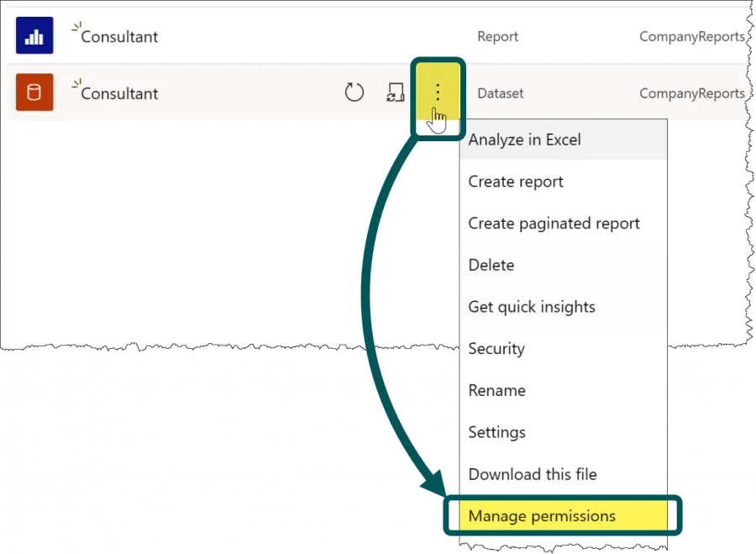This screenshot has height=554, width=756.
Task: Click the Dataset type cell
Action: (x=500, y=93)
